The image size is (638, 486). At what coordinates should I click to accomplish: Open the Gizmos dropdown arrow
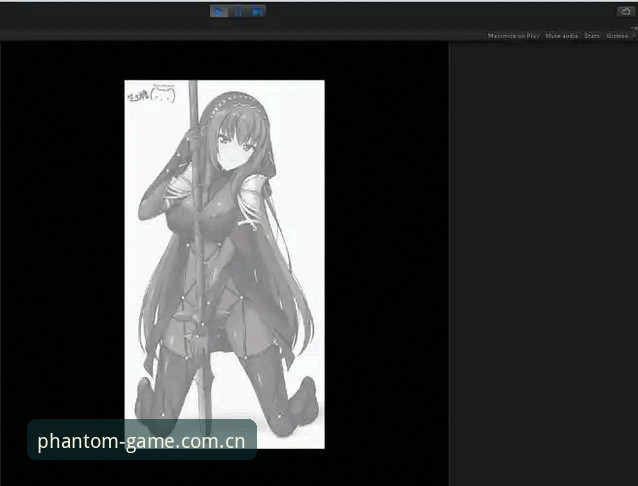click(x=634, y=36)
